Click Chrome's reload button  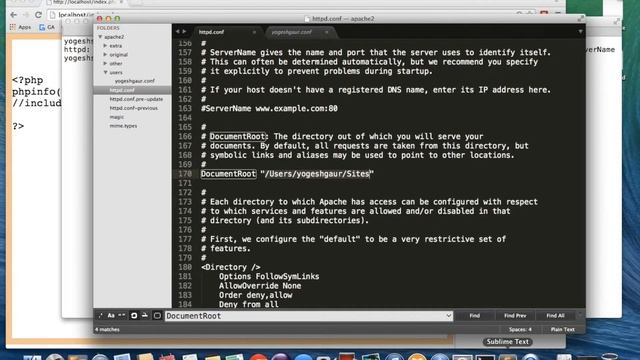38,15
